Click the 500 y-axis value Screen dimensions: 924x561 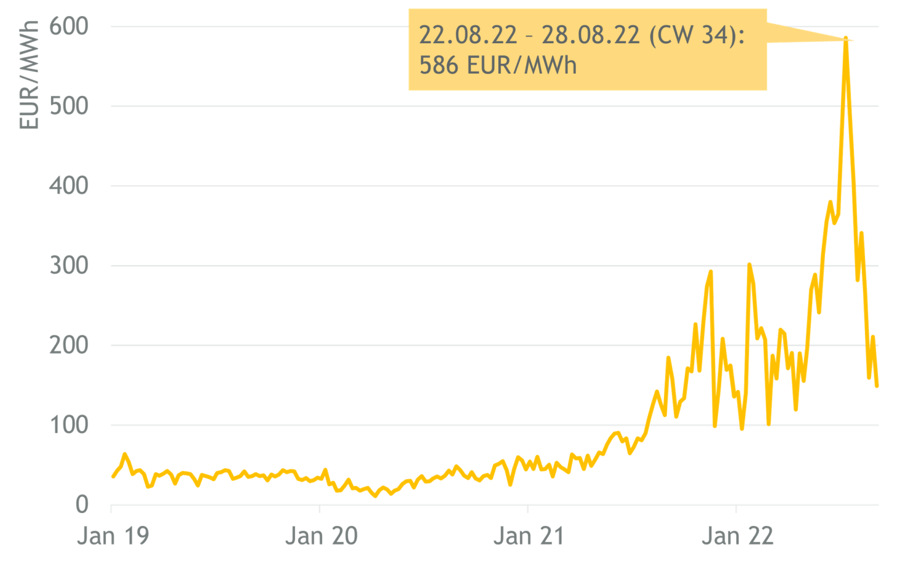pos(68,106)
